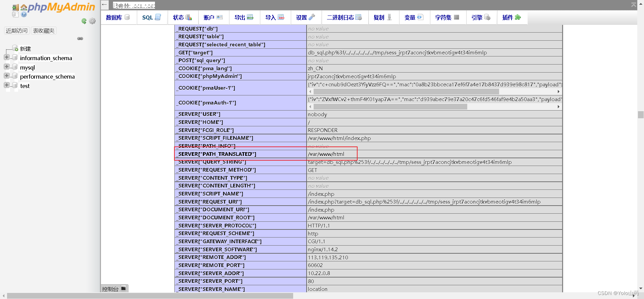This screenshot has width=644, height=299.
Task: Reload the navigation panel with green arrow
Action: 84,21
